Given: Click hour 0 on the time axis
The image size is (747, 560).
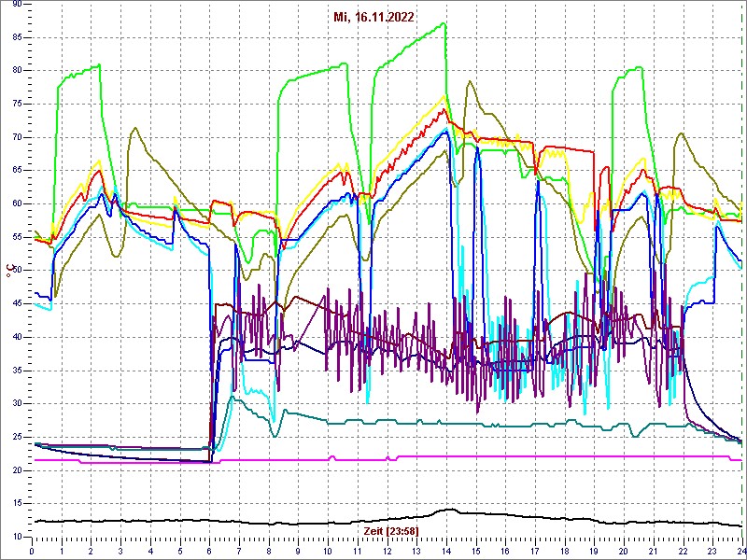Looking at the screenshot, I should pos(32,552).
